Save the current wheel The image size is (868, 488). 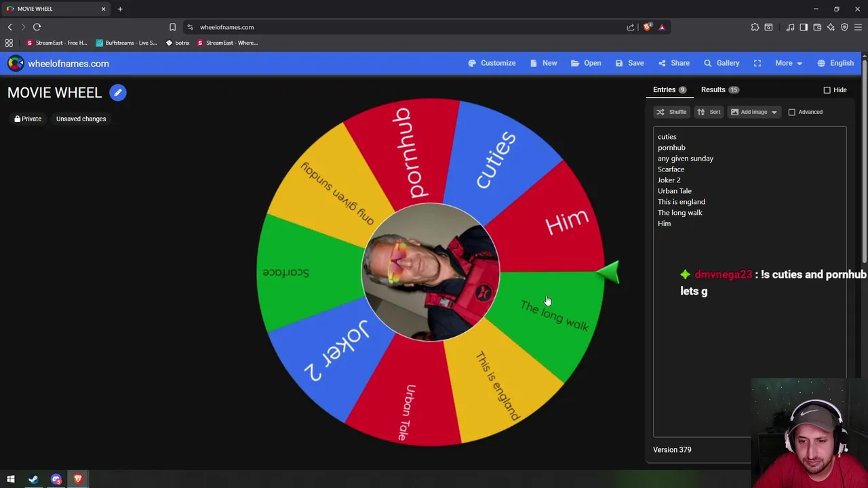click(629, 63)
